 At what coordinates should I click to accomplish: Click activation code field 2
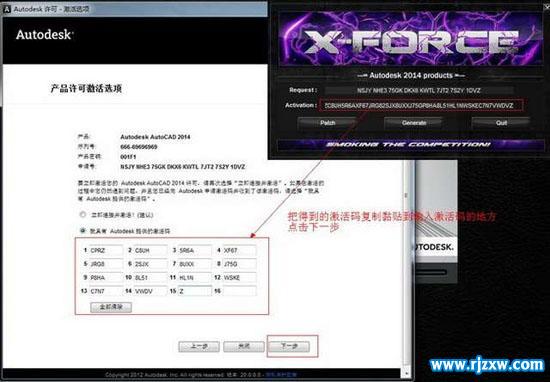[x=150, y=250]
